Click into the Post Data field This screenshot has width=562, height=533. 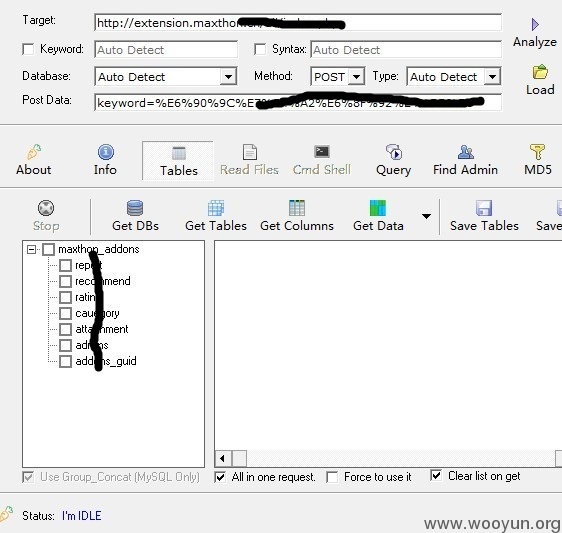[x=298, y=103]
